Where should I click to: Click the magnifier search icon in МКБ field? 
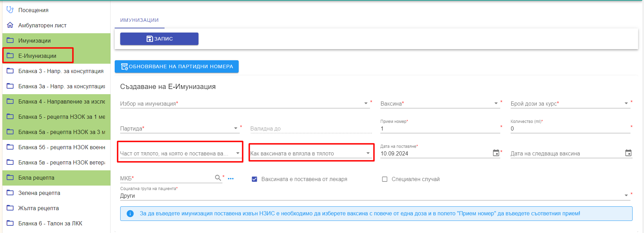(x=218, y=178)
